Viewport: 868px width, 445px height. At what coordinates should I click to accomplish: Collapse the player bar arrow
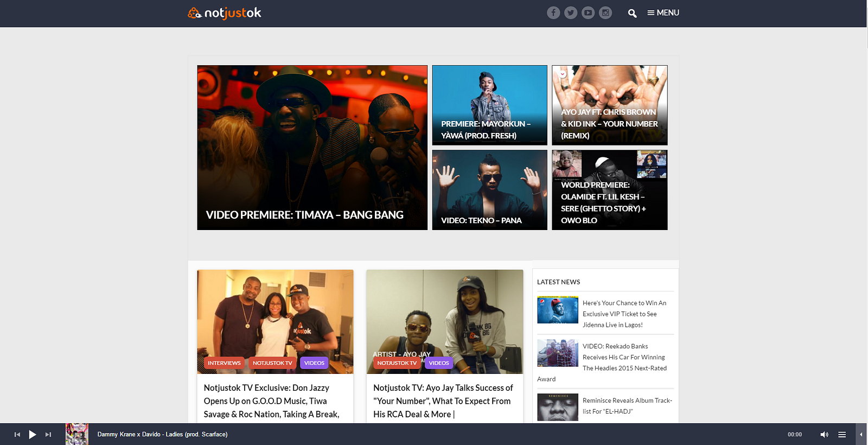[861, 434]
